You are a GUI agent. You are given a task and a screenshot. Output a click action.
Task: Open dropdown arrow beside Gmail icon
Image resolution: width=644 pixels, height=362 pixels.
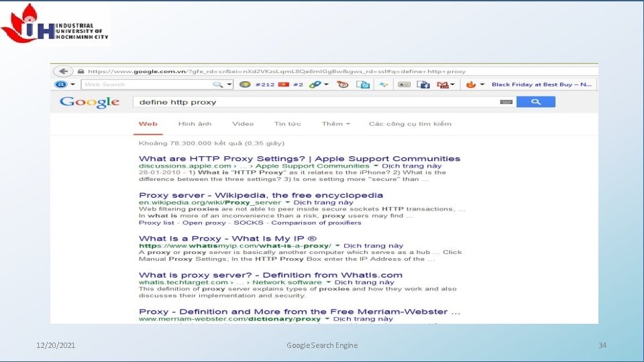[453, 84]
